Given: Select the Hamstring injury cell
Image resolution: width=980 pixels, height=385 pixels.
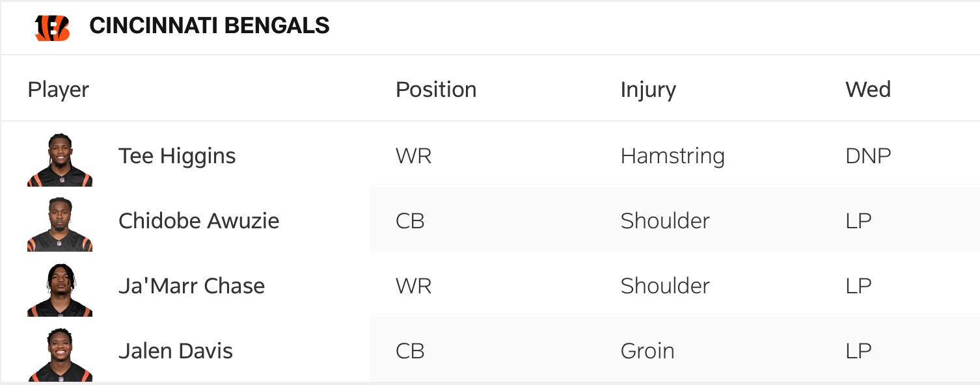Looking at the screenshot, I should (x=672, y=156).
